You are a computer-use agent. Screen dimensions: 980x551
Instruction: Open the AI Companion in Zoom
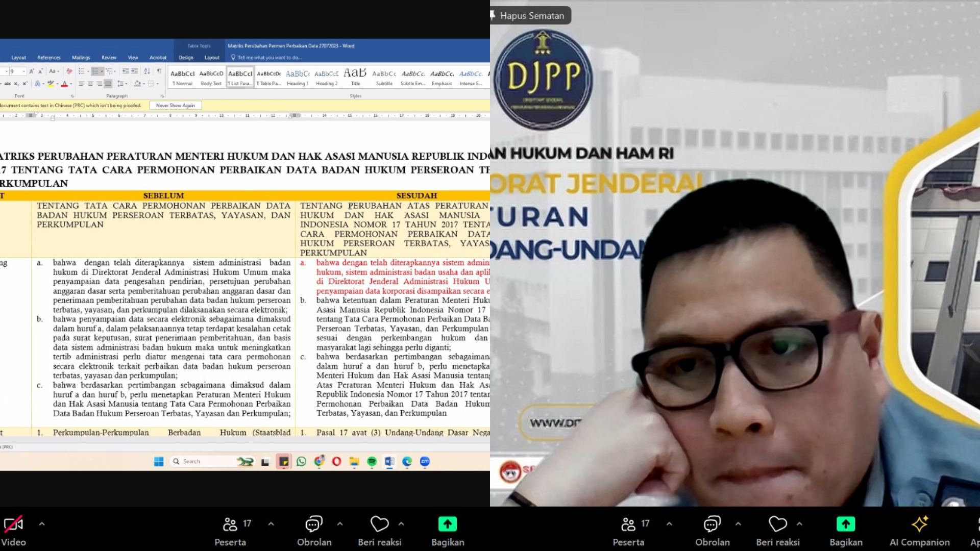pyautogui.click(x=920, y=531)
